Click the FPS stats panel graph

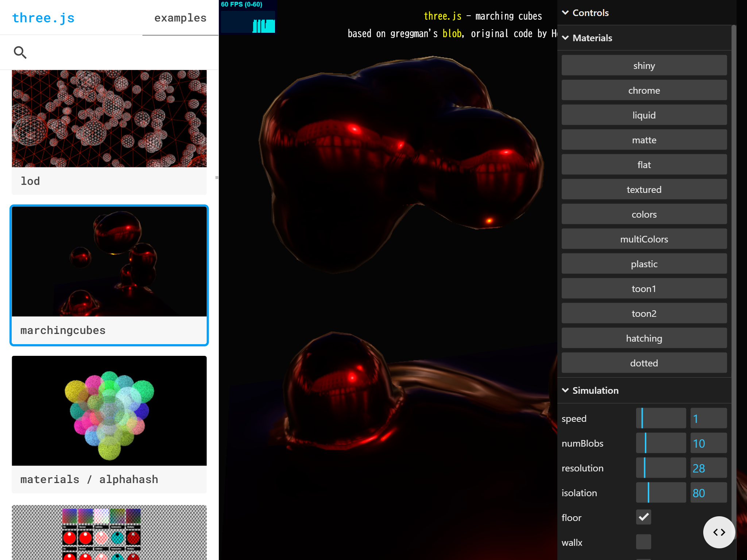click(248, 17)
